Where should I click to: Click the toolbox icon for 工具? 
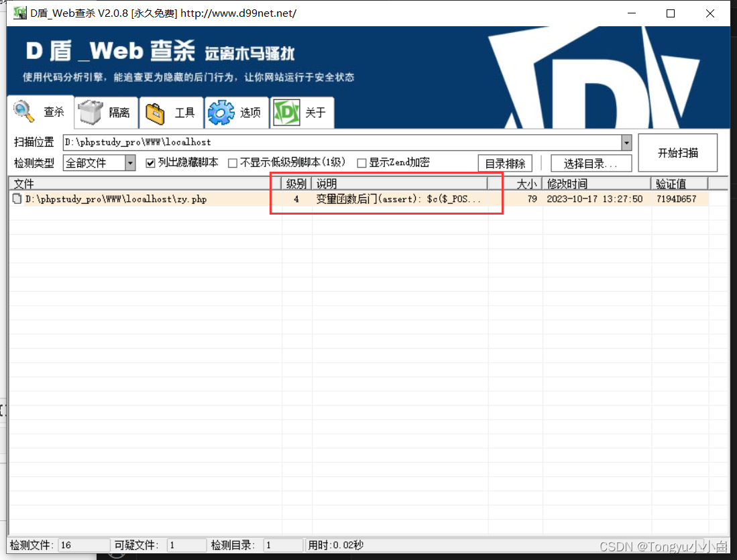pyautogui.click(x=155, y=113)
